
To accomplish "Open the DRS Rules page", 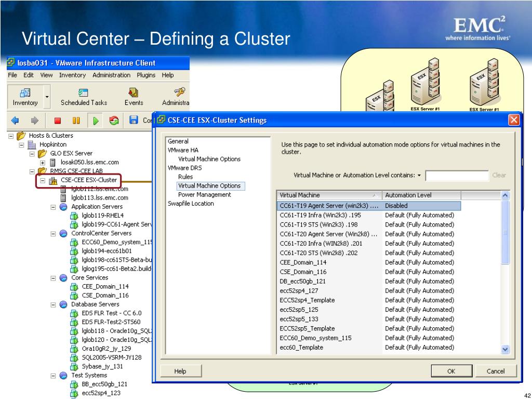I will coord(185,177).
